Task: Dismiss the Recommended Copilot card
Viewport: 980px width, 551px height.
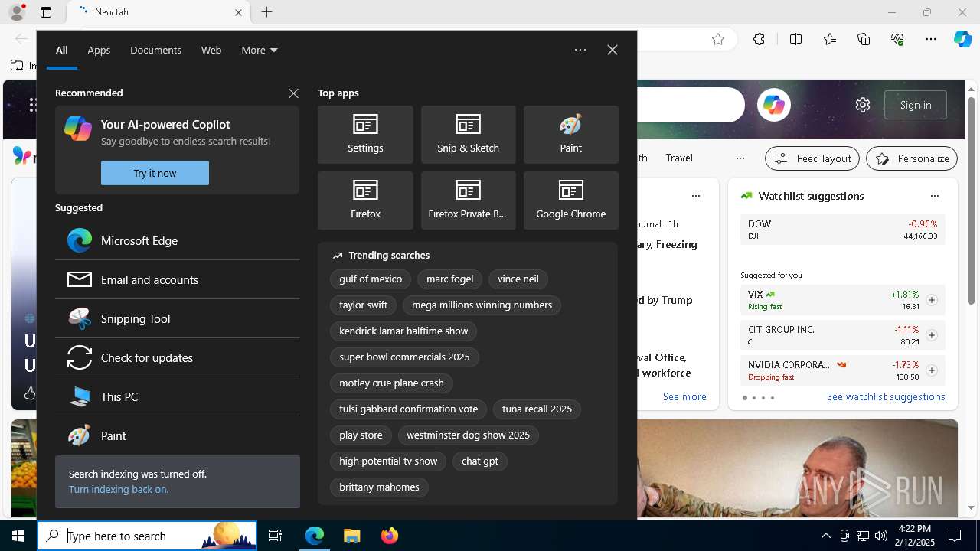Action: click(293, 93)
